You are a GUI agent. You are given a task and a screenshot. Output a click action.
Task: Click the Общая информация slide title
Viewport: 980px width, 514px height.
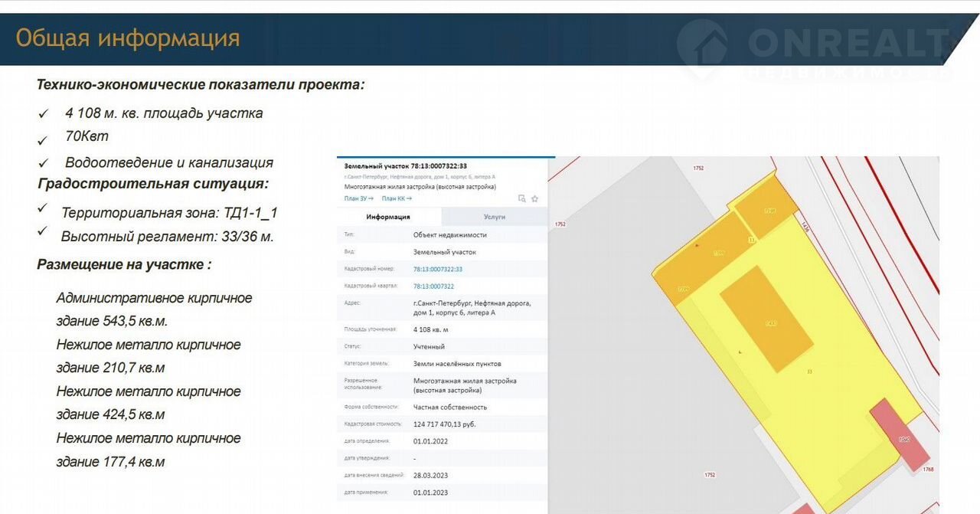point(128,38)
